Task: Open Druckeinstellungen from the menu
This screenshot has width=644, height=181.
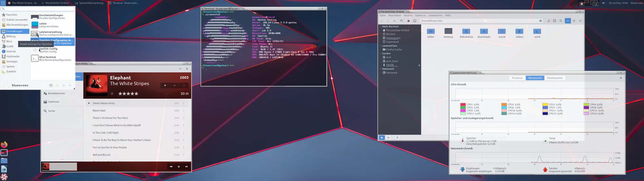Action: [x=53, y=17]
